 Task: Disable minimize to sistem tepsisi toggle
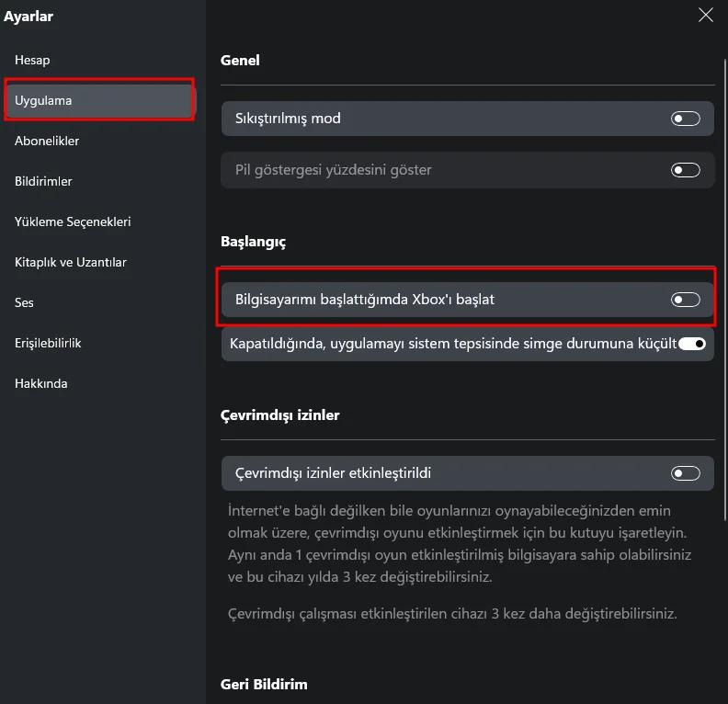click(x=691, y=344)
